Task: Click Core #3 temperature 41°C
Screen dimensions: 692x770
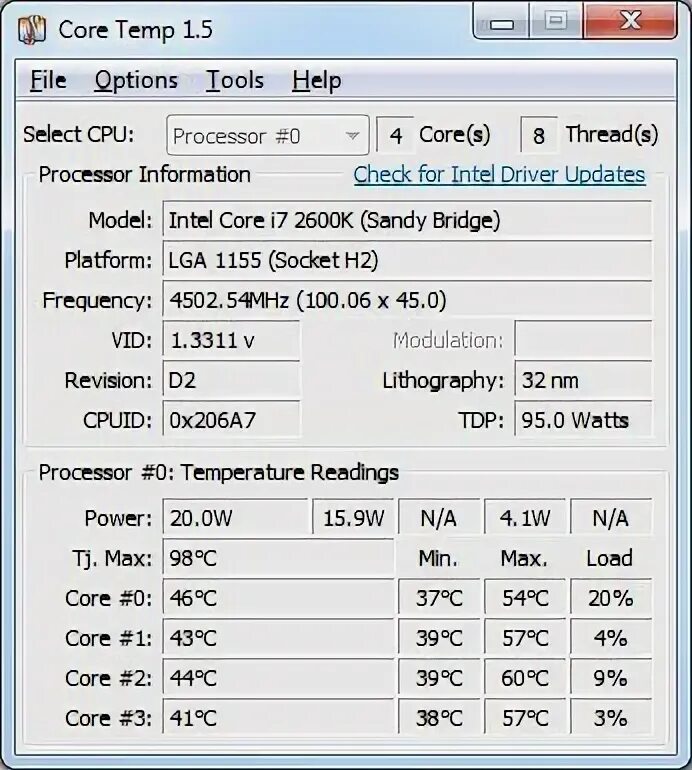Action: click(x=278, y=718)
